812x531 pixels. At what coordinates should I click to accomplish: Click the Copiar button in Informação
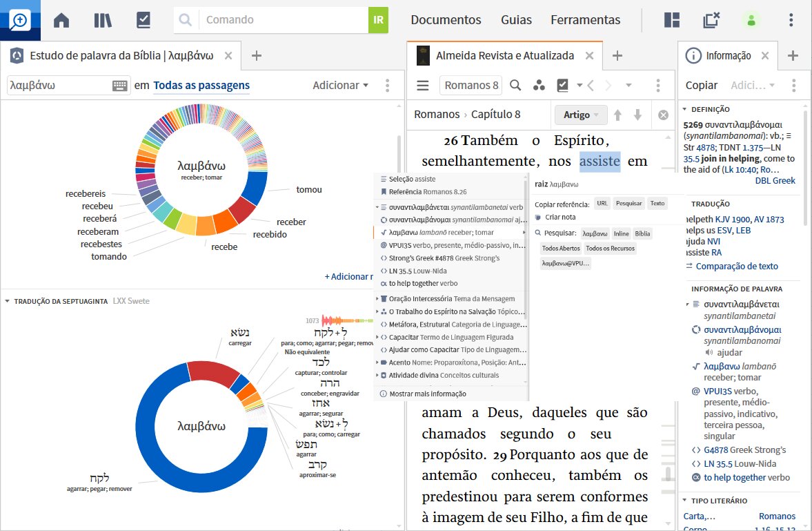click(x=701, y=86)
